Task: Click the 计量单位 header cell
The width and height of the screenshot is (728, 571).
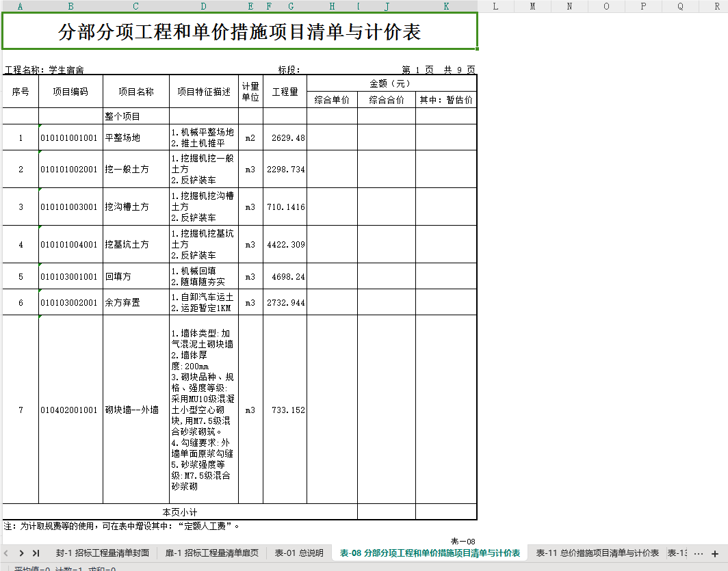Action: tap(250, 92)
